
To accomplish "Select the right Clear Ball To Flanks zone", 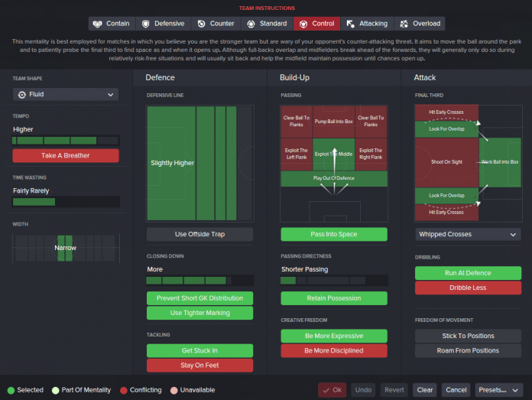I will 371,121.
